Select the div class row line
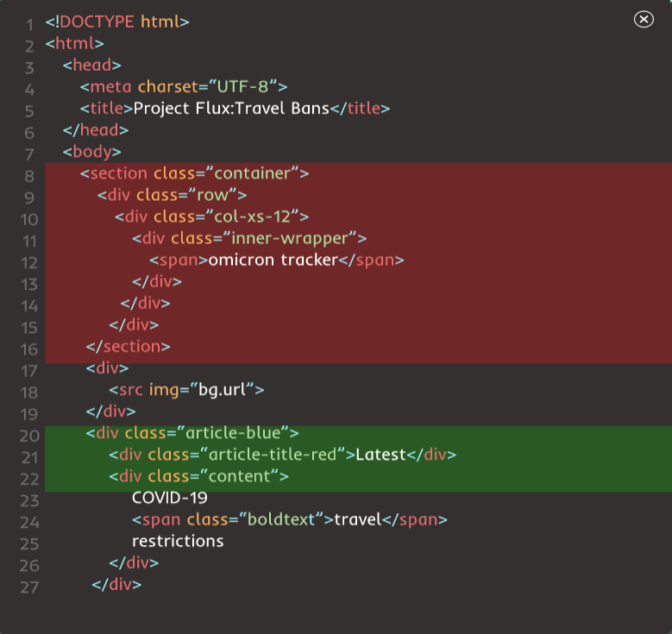Screen dimensions: 672x634 tap(172, 195)
